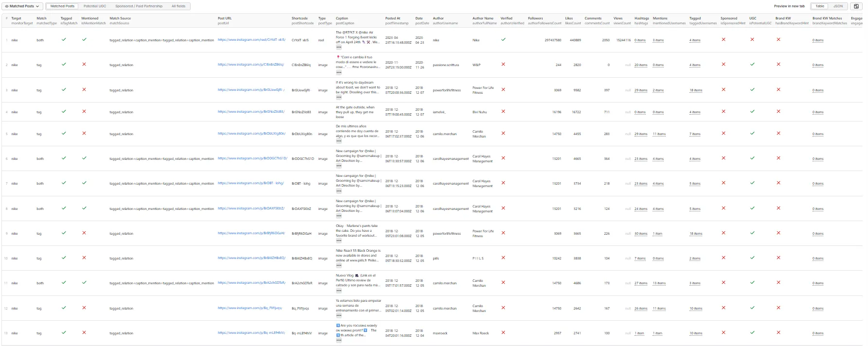Expand "7 items" hashtags for pills post
Image resolution: width=868 pixels, height=346 pixels.
coord(640,259)
